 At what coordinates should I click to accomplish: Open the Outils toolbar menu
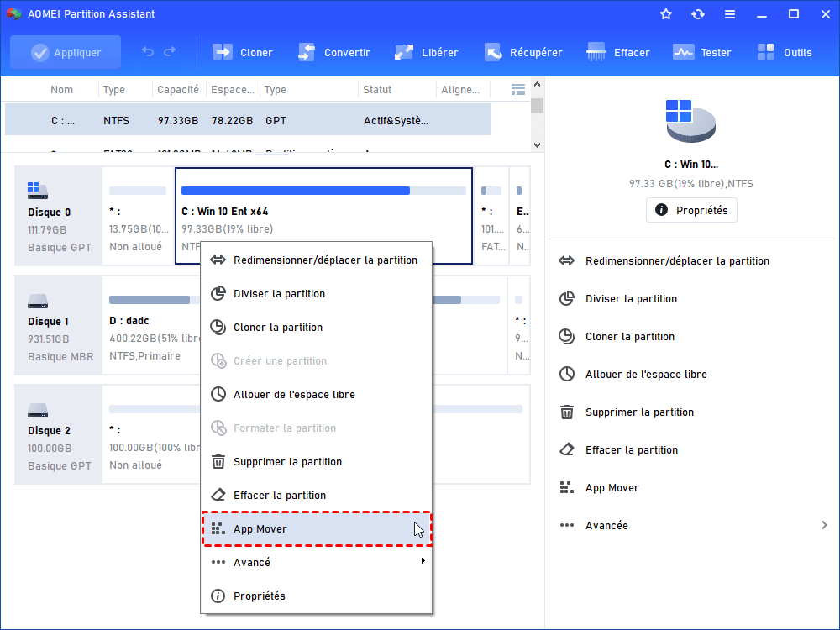click(x=785, y=52)
